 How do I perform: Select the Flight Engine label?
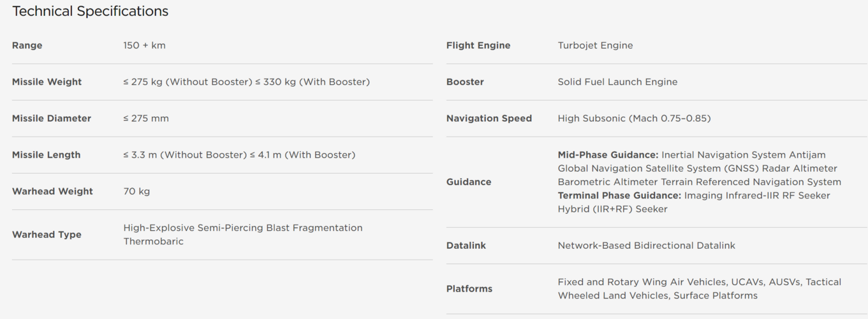[478, 45]
